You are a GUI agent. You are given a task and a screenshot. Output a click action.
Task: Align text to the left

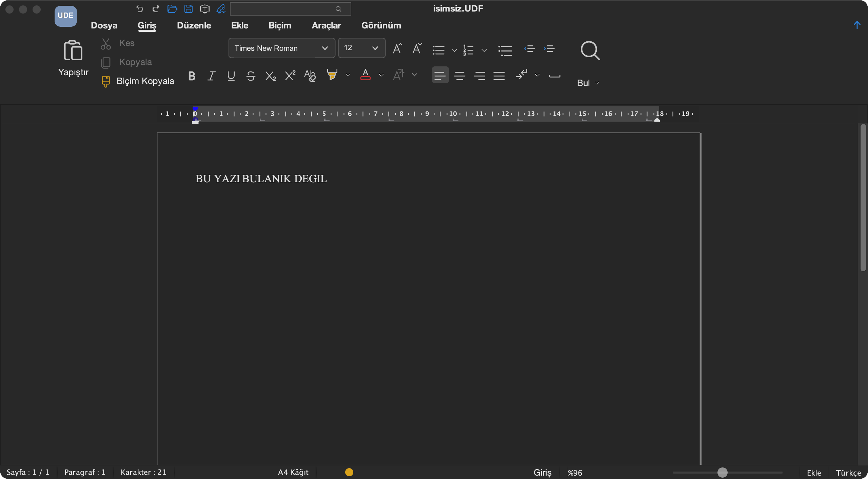[440, 75]
